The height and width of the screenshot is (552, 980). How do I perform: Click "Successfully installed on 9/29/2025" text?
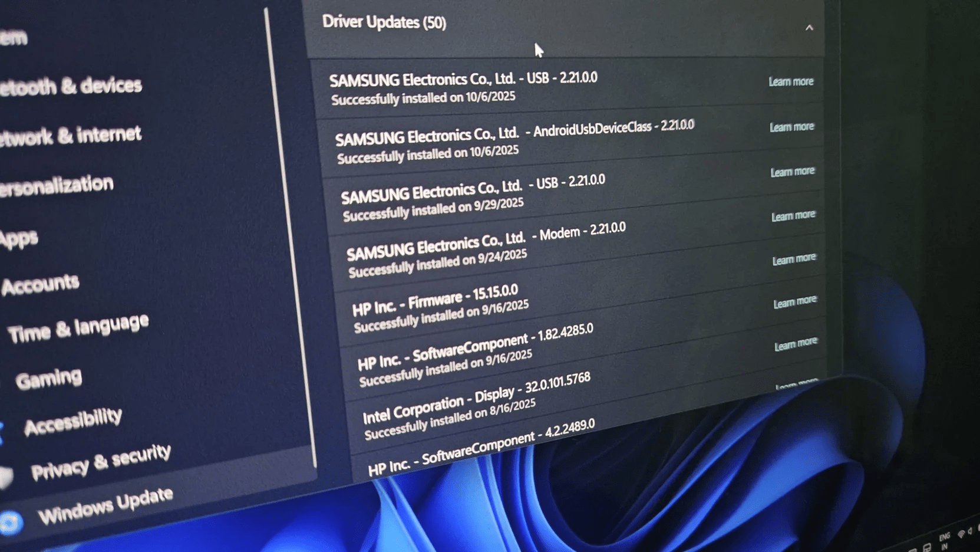tap(433, 210)
